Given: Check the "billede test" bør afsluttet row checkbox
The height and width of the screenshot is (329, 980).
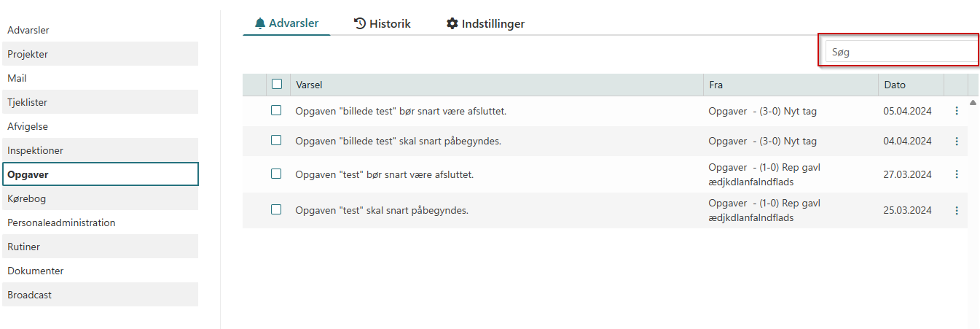Looking at the screenshot, I should click(276, 110).
